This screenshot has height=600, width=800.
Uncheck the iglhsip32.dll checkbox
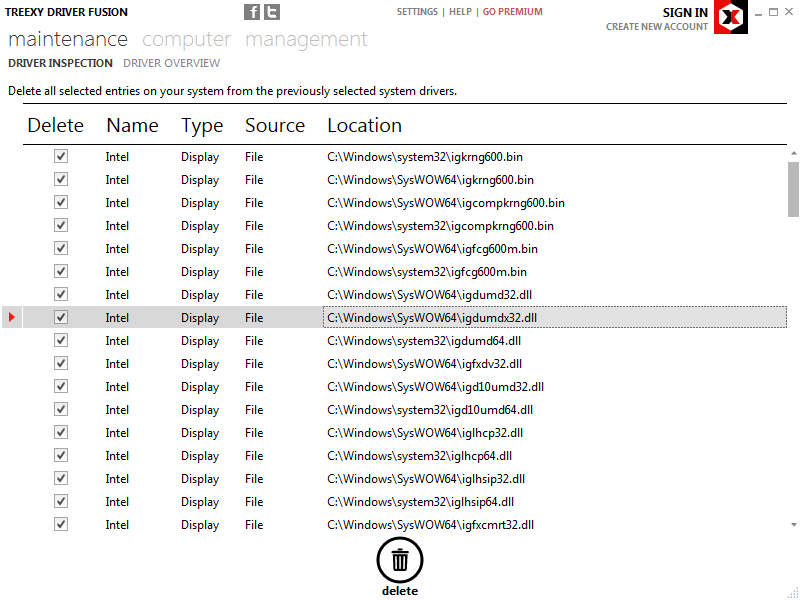tap(61, 478)
